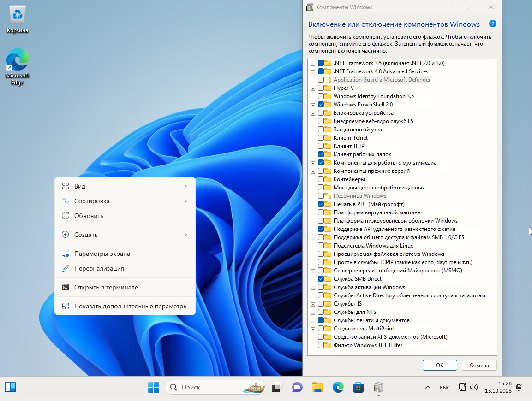Open the Вид submenu in context menu
532x401 pixels.
point(125,186)
